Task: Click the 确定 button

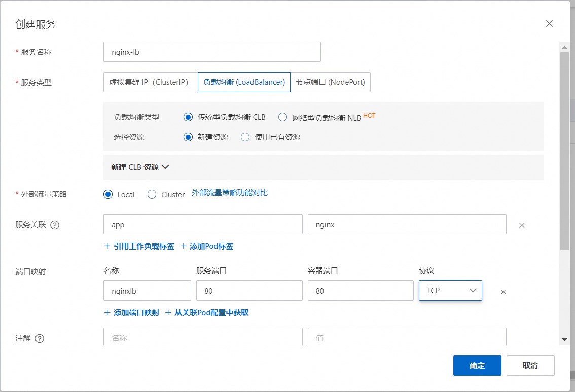Action: pos(477,366)
